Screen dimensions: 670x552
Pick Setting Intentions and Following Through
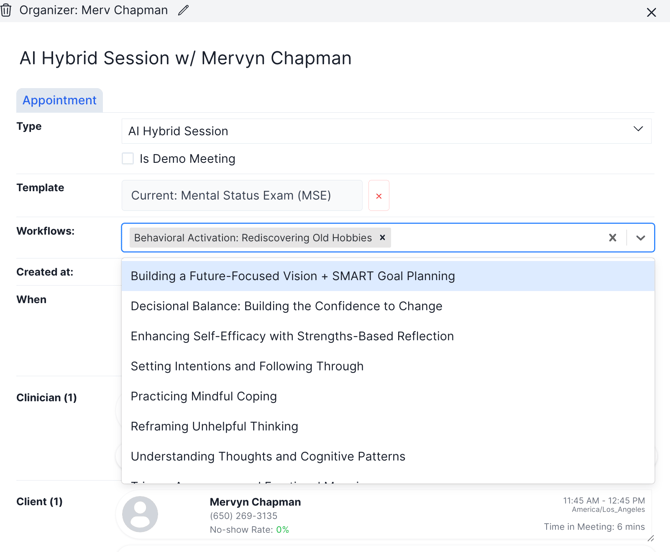(x=247, y=366)
